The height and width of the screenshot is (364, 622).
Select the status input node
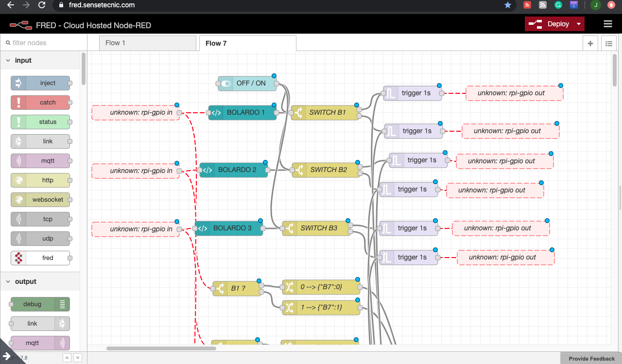coord(41,121)
